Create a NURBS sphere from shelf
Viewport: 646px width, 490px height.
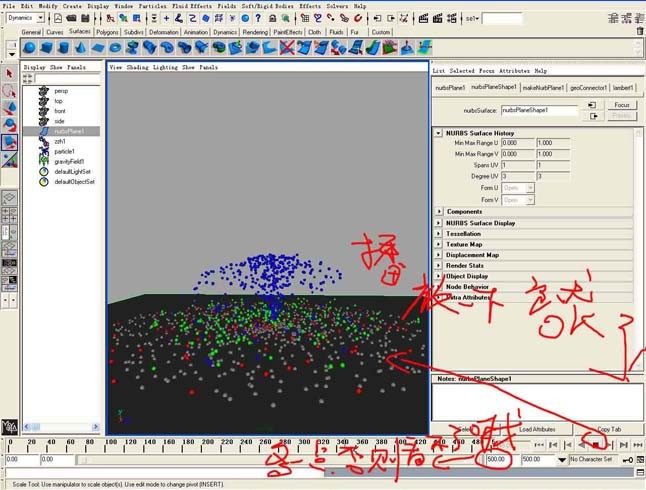[x=29, y=48]
